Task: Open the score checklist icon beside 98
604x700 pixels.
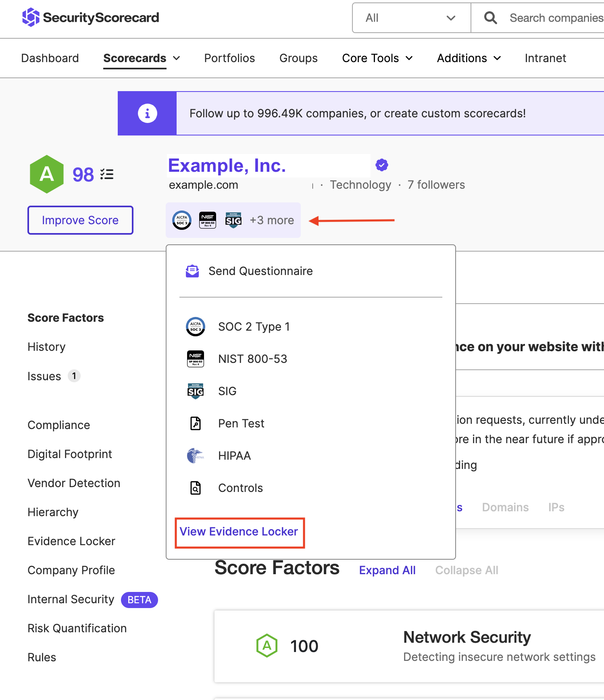Action: pos(107,174)
